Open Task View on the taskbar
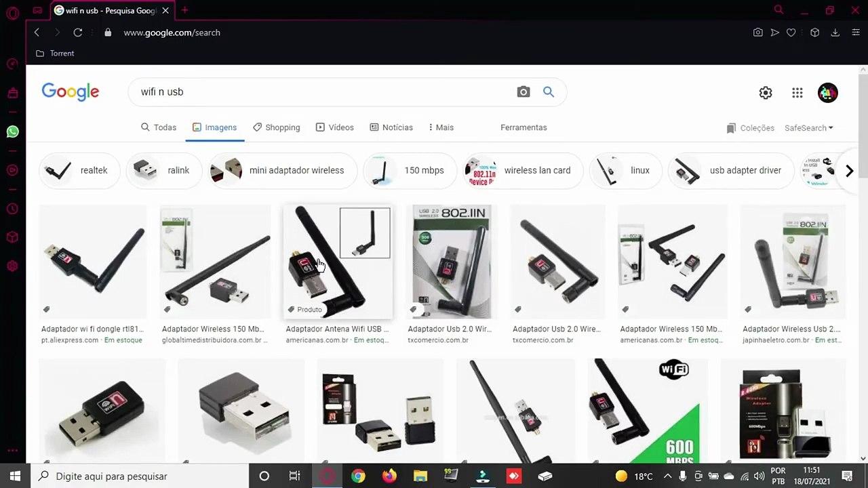The width and height of the screenshot is (868, 488). point(295,476)
